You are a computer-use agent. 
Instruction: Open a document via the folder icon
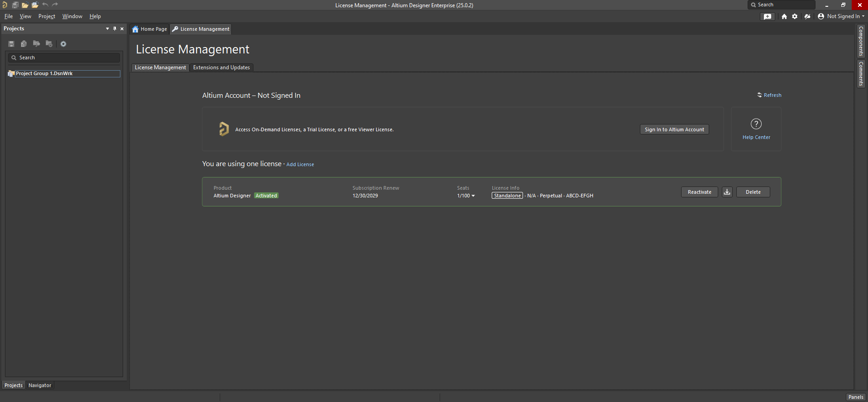pyautogui.click(x=25, y=5)
